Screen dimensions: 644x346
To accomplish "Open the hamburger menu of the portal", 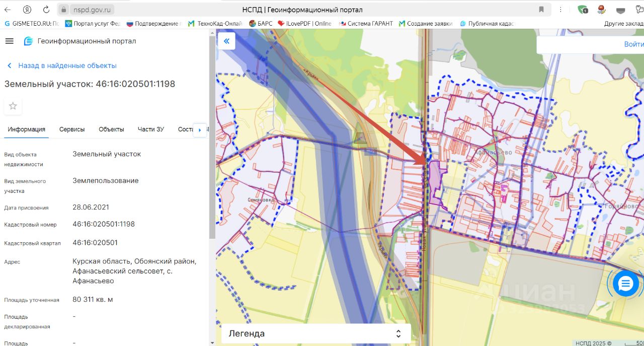I will coord(9,41).
